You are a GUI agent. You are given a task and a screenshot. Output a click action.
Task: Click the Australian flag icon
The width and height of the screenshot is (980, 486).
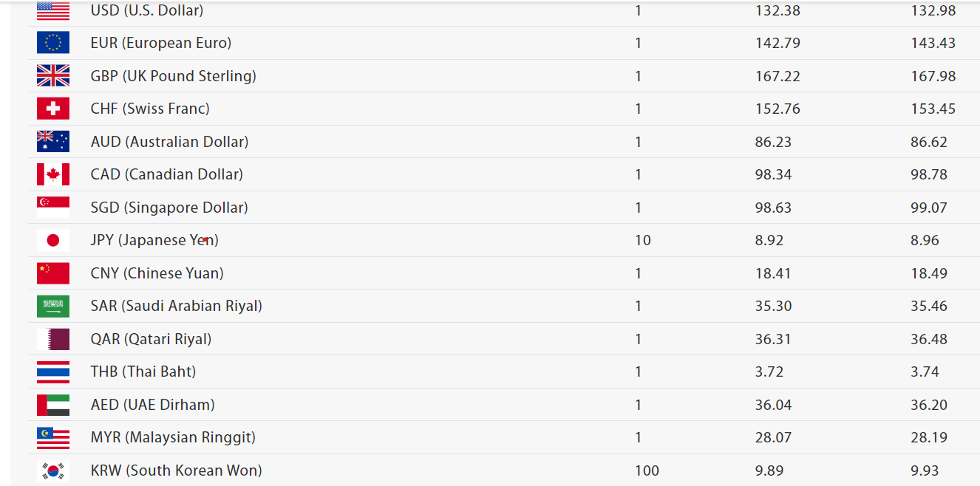53,142
